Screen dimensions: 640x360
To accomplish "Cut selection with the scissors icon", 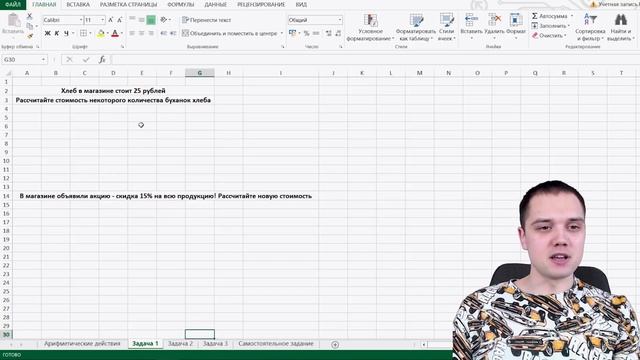I will click(29, 16).
